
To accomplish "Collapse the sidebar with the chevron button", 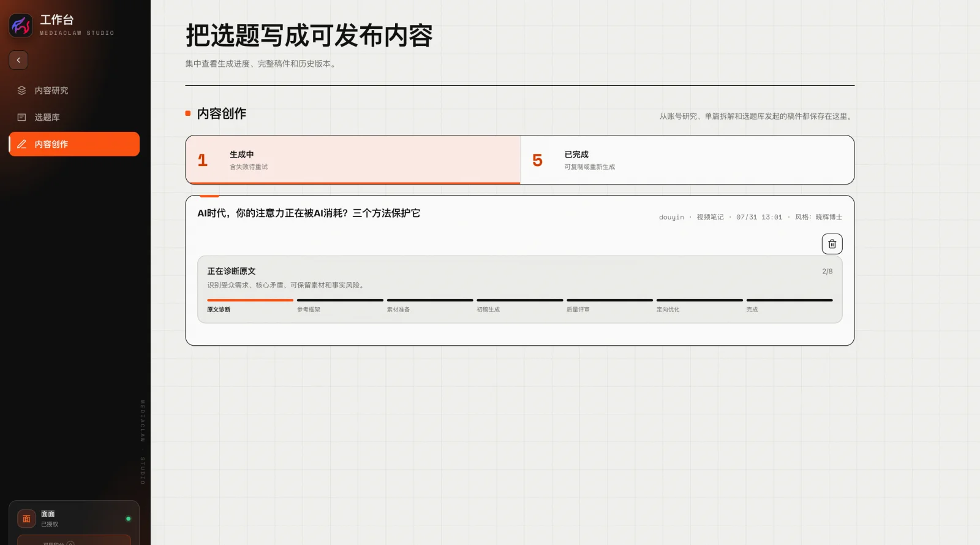I will [x=18, y=60].
